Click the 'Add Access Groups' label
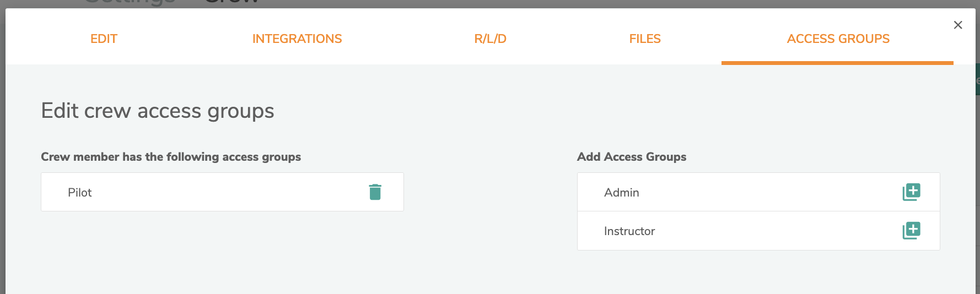The image size is (980, 294). coord(632,157)
